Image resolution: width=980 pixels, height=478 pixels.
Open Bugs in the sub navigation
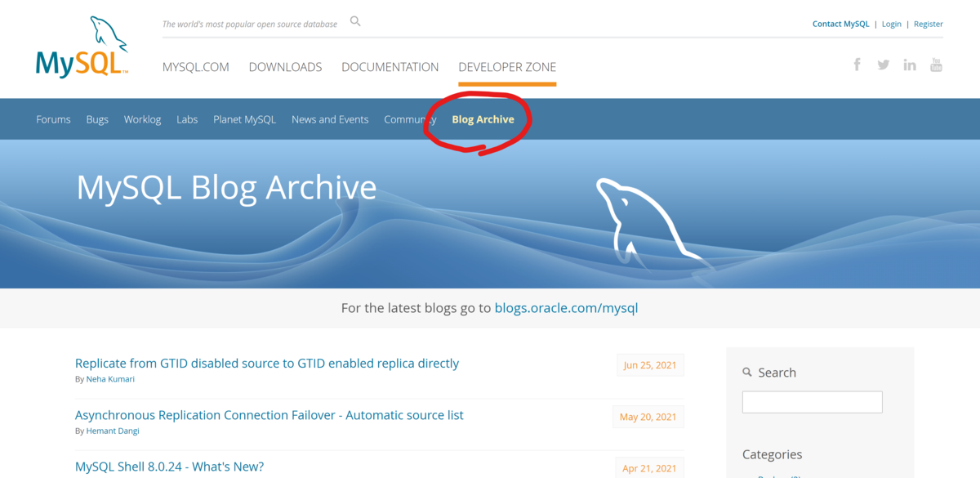pos(97,119)
